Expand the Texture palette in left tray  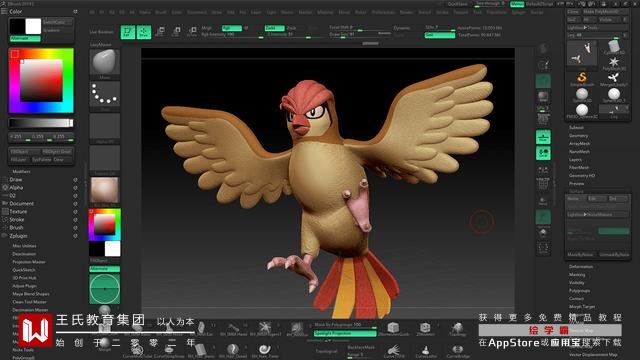18,212
